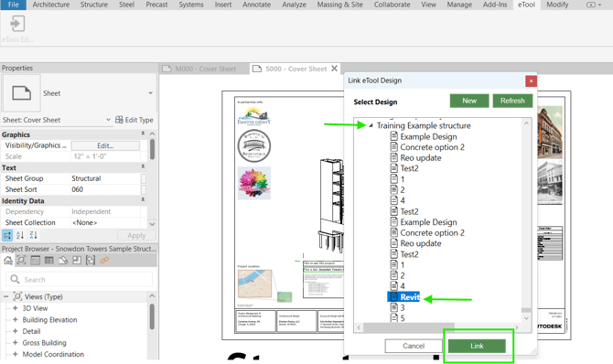The image size is (613, 364).
Task: Select the Groups tab icon in Project Browser
Action: pos(91,260)
